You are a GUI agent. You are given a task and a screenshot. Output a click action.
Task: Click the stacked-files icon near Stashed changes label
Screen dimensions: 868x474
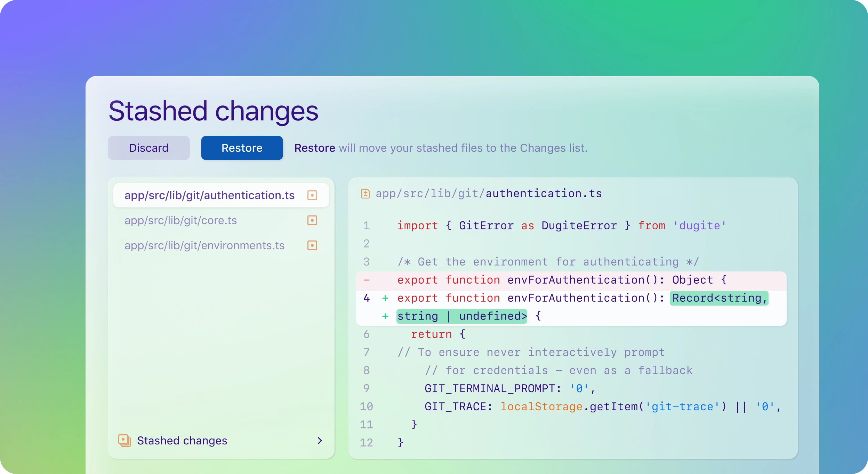pyautogui.click(x=124, y=440)
